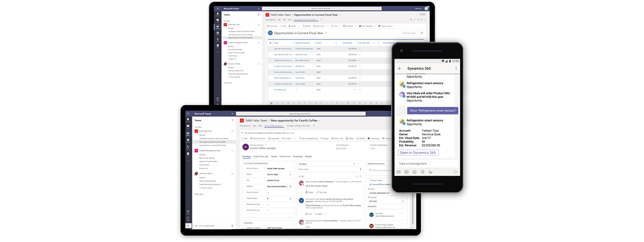Tap the image attach icon in phone compose bar
The width and height of the screenshot is (644, 242).
click(399, 172)
